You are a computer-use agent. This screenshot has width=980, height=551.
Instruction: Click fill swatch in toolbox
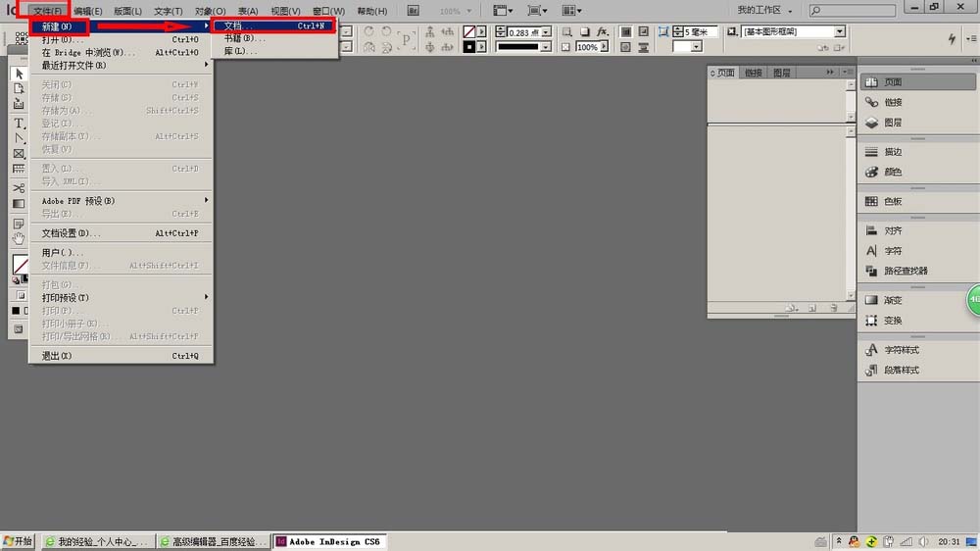point(20,264)
